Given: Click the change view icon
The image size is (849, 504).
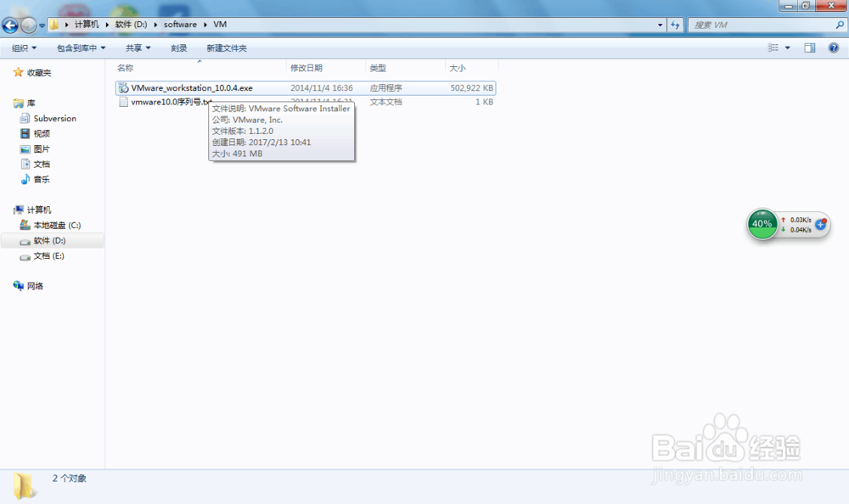Looking at the screenshot, I should click(x=773, y=48).
